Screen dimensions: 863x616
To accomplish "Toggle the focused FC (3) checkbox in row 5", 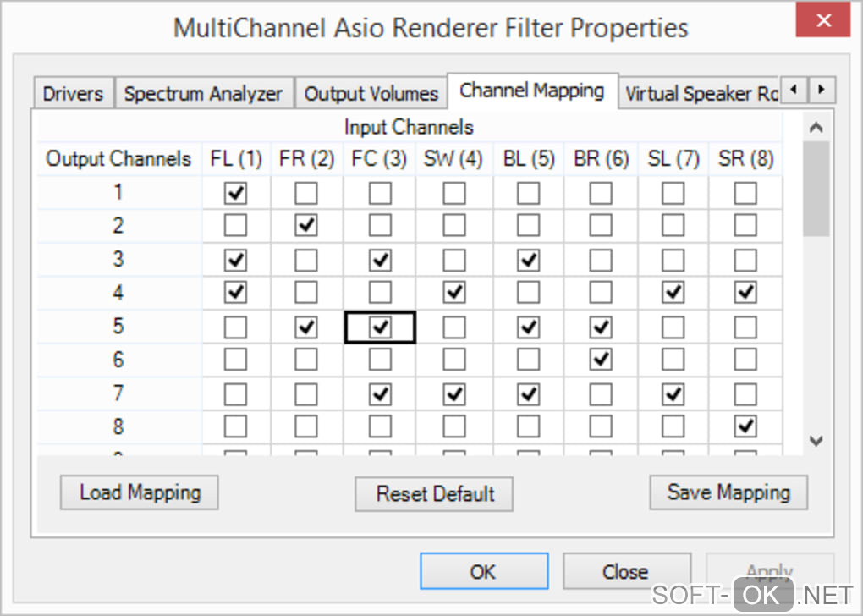I will click(x=380, y=327).
